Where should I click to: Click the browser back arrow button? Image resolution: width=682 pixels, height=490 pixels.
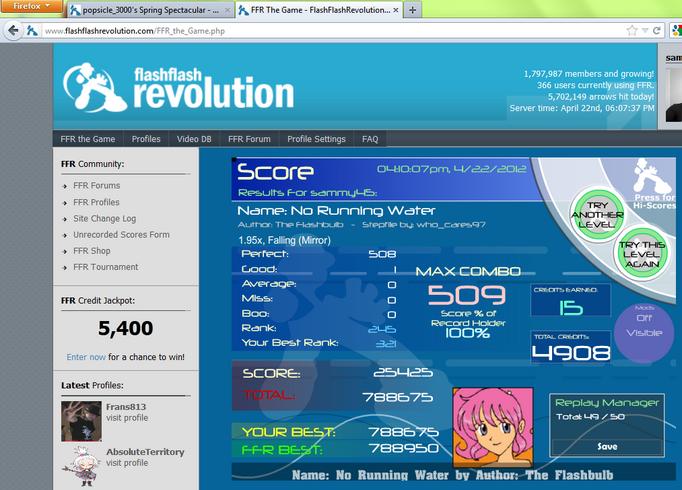(x=13, y=30)
